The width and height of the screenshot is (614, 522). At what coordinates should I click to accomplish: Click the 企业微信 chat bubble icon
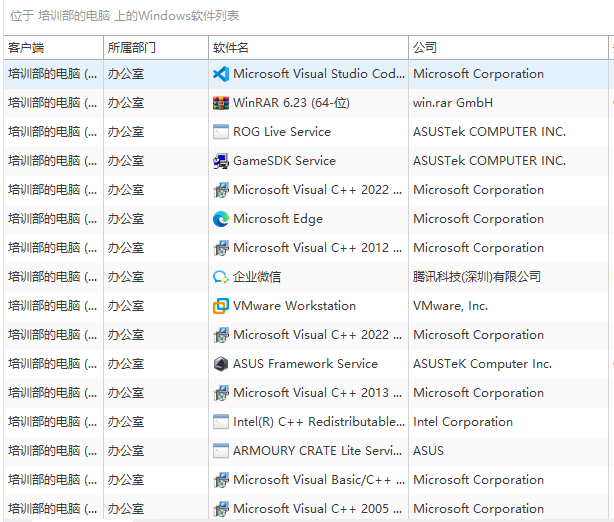pos(221,277)
